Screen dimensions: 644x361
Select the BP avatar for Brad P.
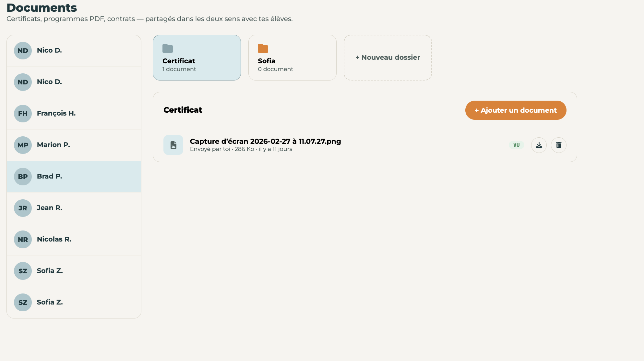pos(23,177)
